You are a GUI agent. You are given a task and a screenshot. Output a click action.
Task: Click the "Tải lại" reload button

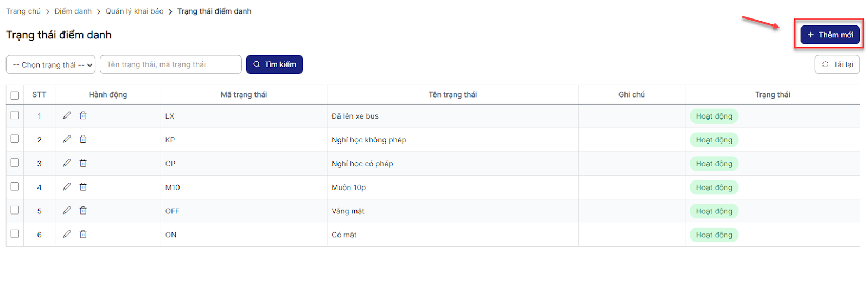tap(837, 64)
